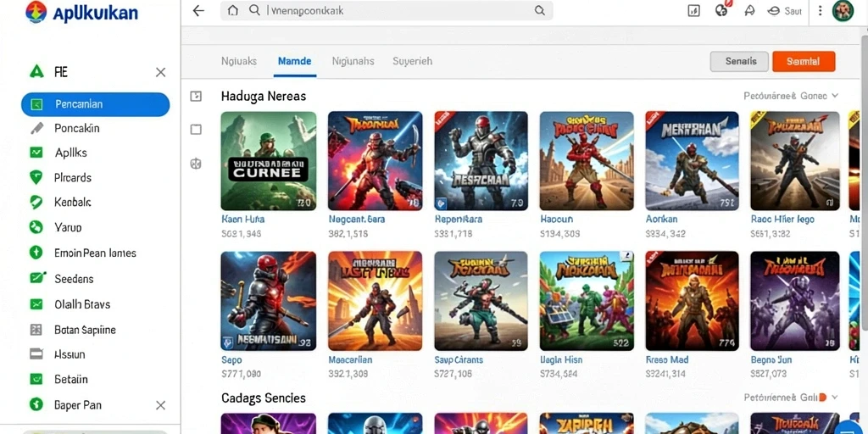This screenshot has width=868, height=434.
Task: Click the Cadags Sencies section heading
Action: pos(264,398)
